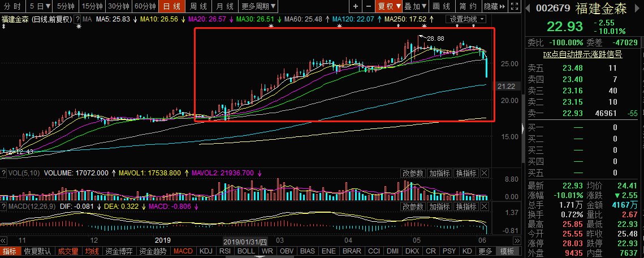Open DK点自动提示涨跌信号 link
Image resolution: width=644 pixels, height=258 pixels.
[582, 54]
